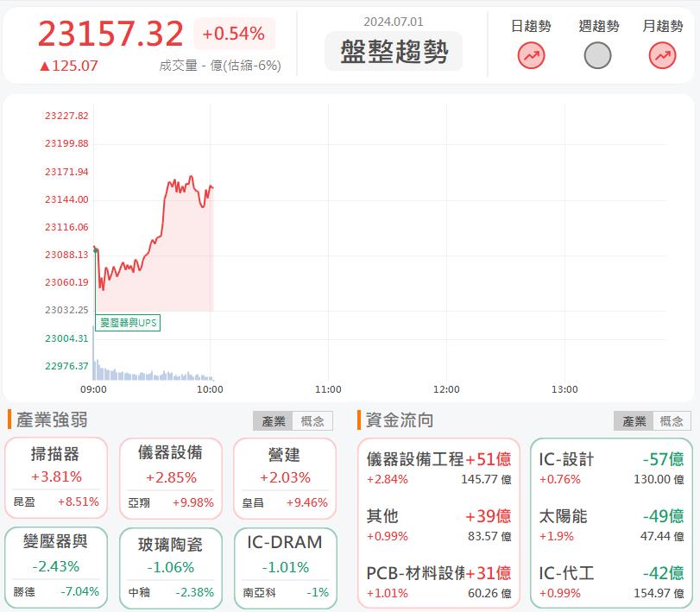Click the 23032.25 price axis label
Viewport: 700px width, 612px height.
click(x=66, y=310)
